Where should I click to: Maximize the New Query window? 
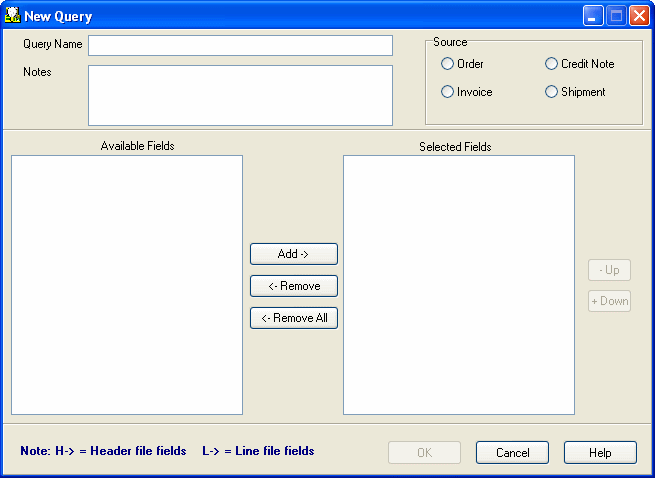616,16
